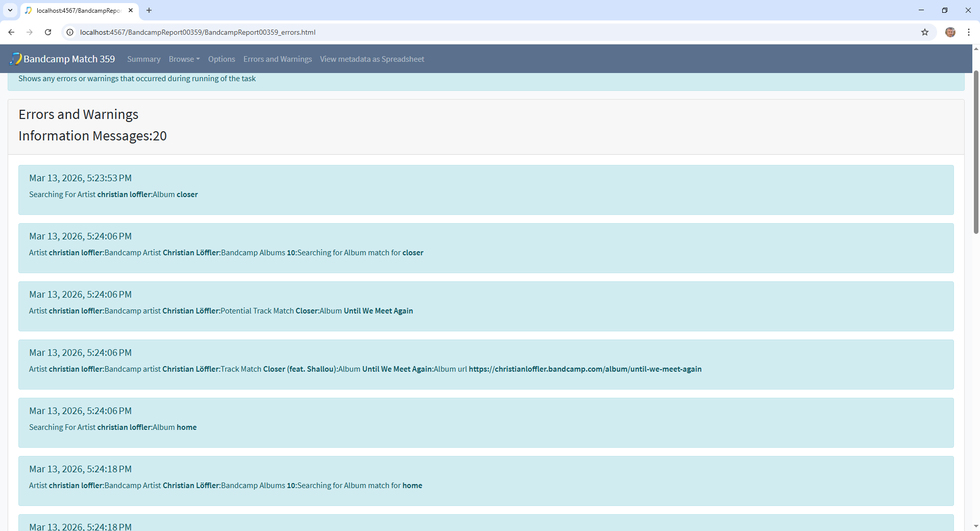980x531 pixels.
Task: Click the browser forward arrow
Action: pyautogui.click(x=30, y=32)
